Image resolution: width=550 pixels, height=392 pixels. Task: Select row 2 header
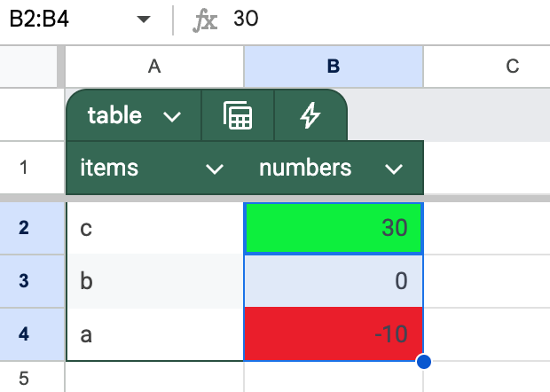click(x=32, y=228)
